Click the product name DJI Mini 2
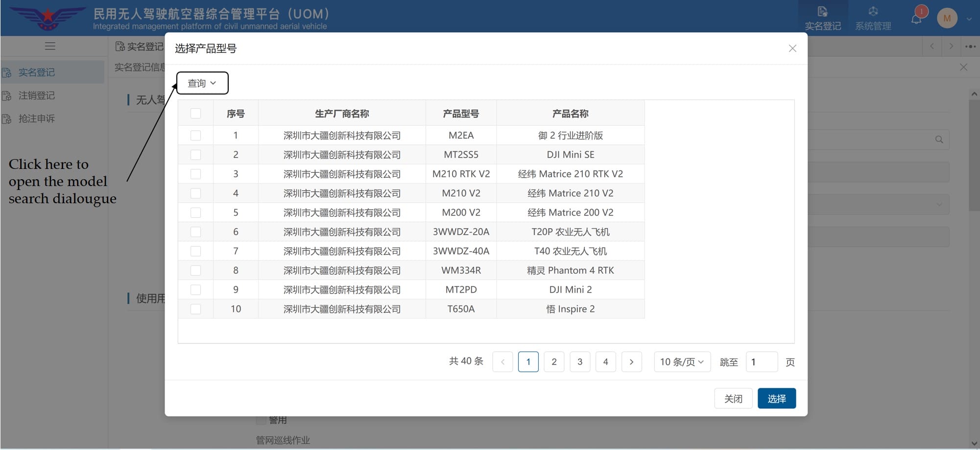The image size is (980, 450). [x=571, y=289]
